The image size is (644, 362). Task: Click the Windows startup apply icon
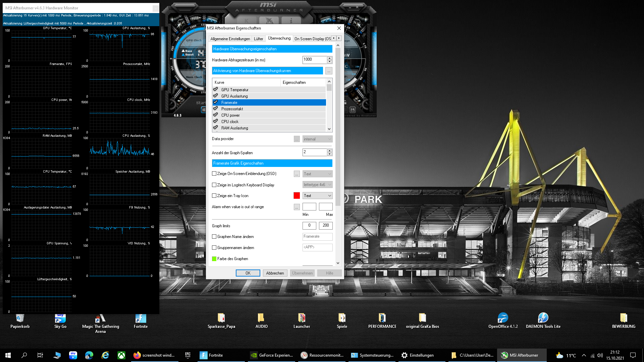pos(204,110)
